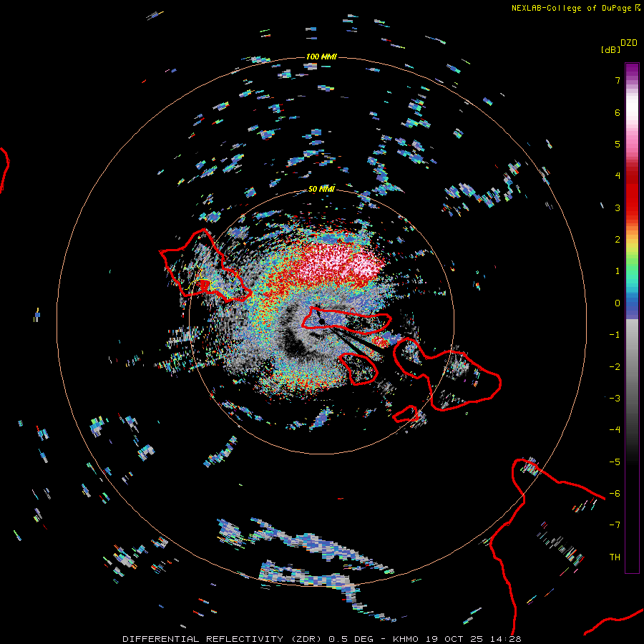Click the ZDR vertical color bar legend

pos(632,318)
